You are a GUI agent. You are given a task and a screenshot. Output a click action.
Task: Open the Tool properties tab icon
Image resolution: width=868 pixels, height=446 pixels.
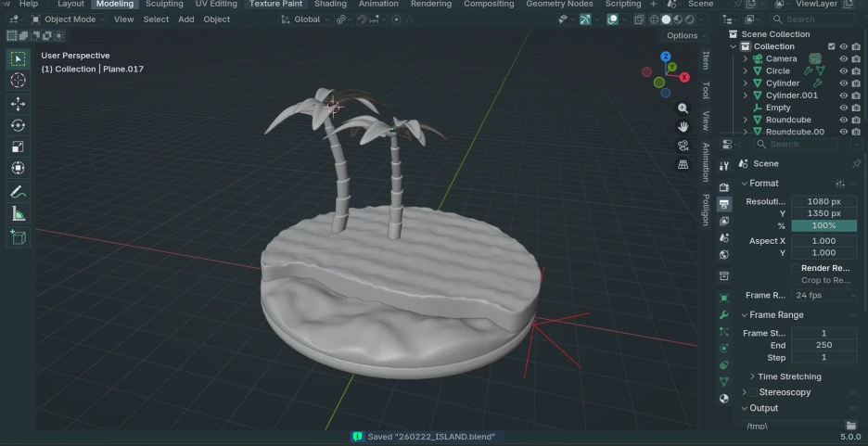tap(724, 166)
